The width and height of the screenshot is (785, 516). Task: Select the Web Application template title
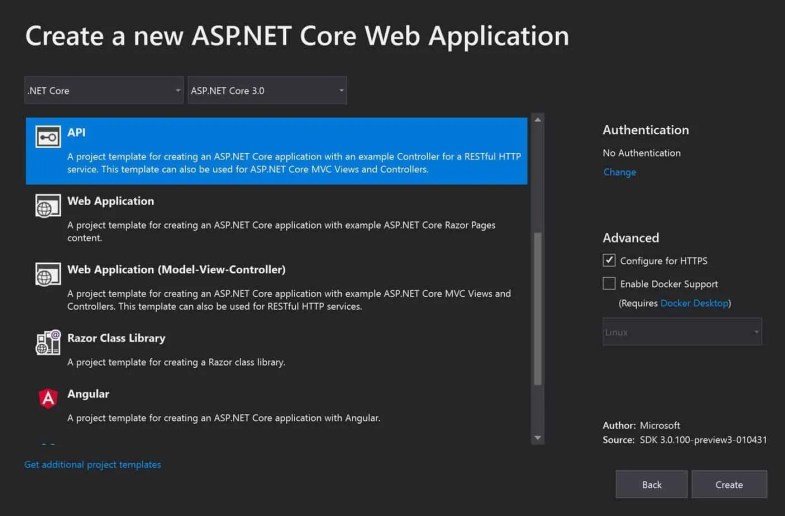tap(111, 201)
